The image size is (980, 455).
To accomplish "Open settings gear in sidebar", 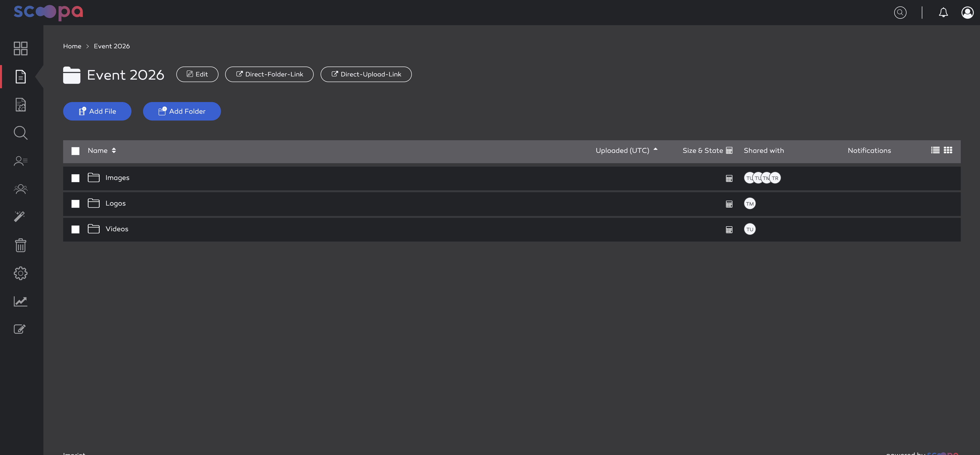I will (x=20, y=273).
